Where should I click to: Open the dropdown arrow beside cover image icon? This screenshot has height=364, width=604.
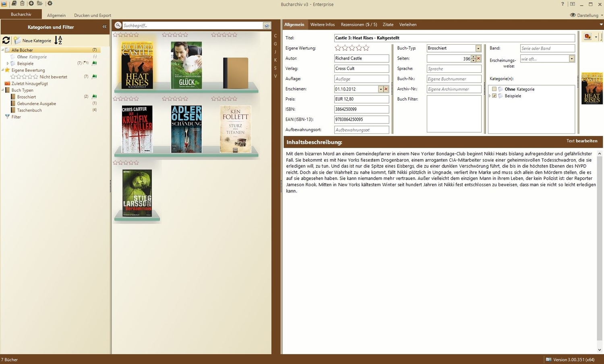tap(596, 37)
